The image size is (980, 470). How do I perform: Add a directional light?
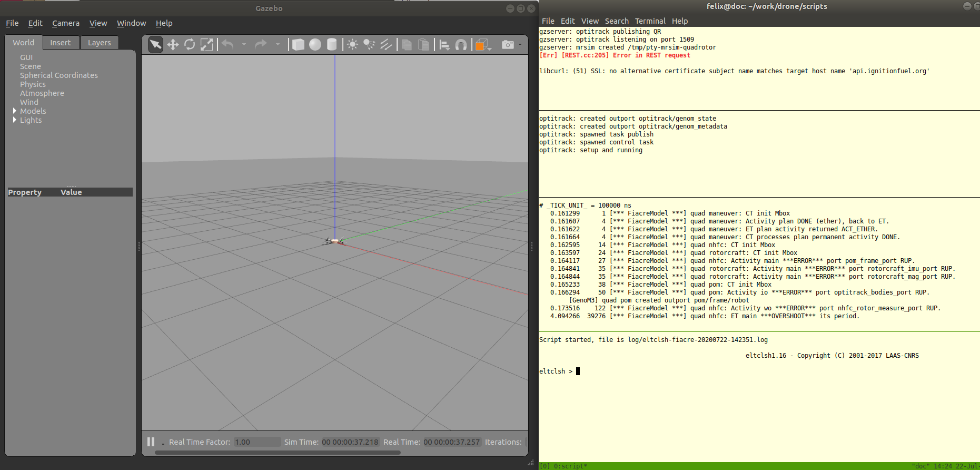click(x=386, y=45)
